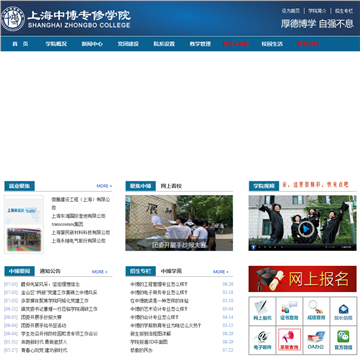This screenshot has width=360, height=360.
Task: Open red 联系我们 navigation item
Action: pyautogui.click(x=308, y=44)
